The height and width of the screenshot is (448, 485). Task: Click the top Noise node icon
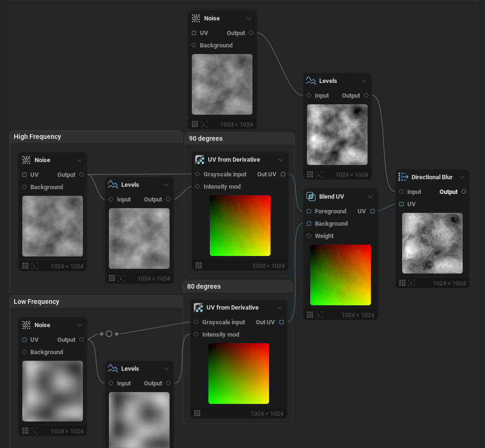pos(196,18)
